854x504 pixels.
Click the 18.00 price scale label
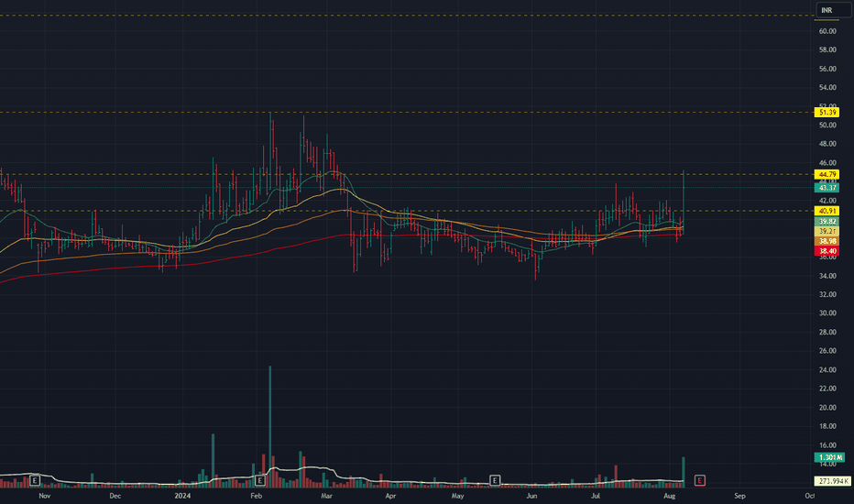click(x=827, y=426)
